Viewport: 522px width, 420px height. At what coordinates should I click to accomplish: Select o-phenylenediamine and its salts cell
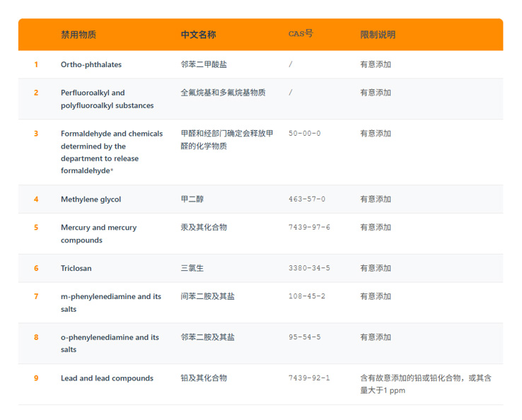click(x=110, y=344)
